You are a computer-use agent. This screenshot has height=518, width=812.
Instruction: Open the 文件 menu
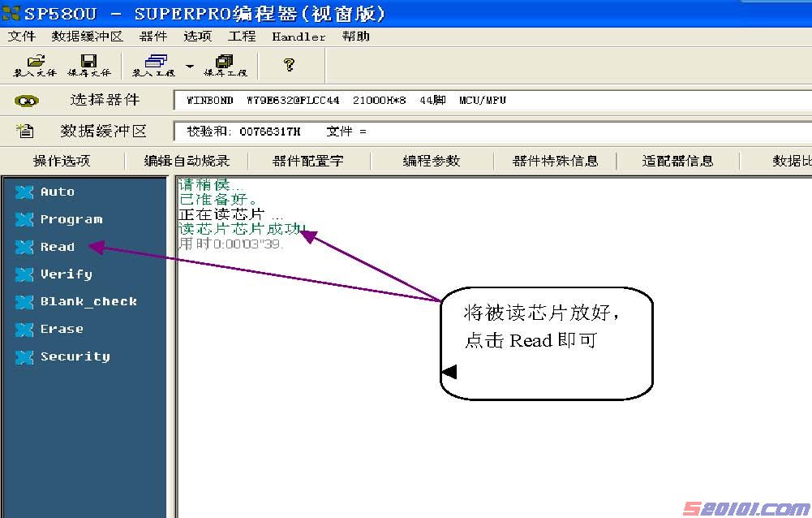coord(22,37)
